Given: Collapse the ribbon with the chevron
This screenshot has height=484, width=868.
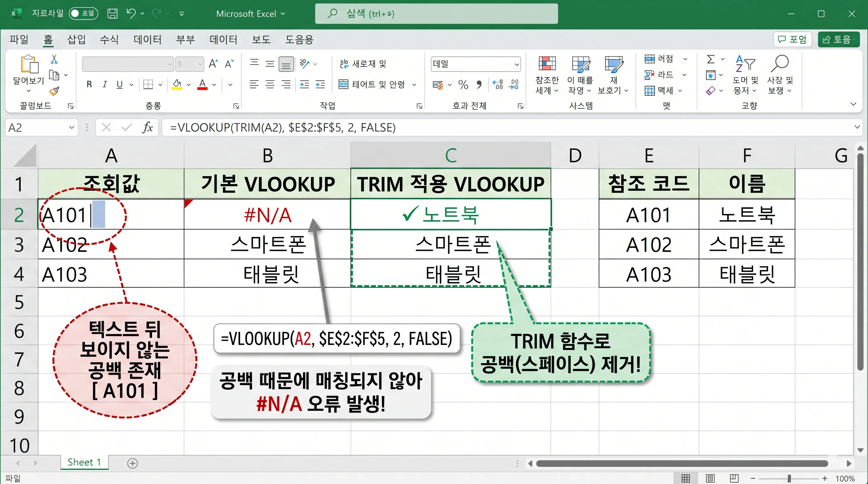Looking at the screenshot, I should (853, 104).
